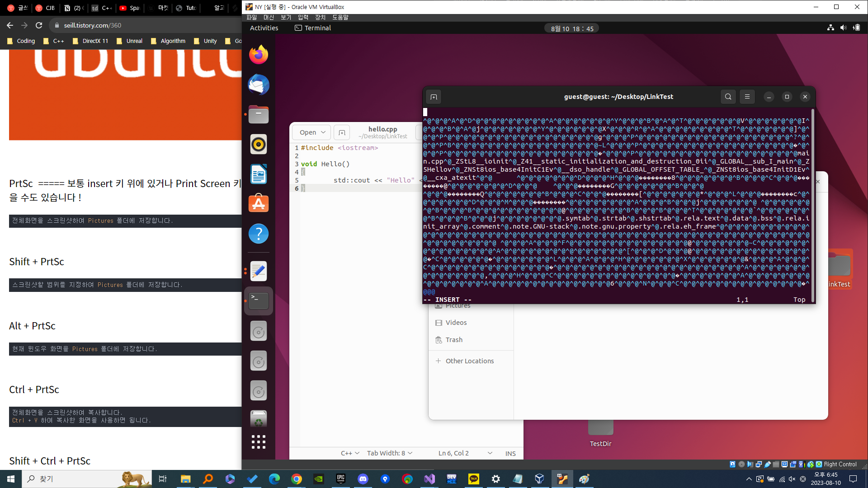Open Firefox from the Ubuntu dock
The height and width of the screenshot is (488, 868).
259,55
